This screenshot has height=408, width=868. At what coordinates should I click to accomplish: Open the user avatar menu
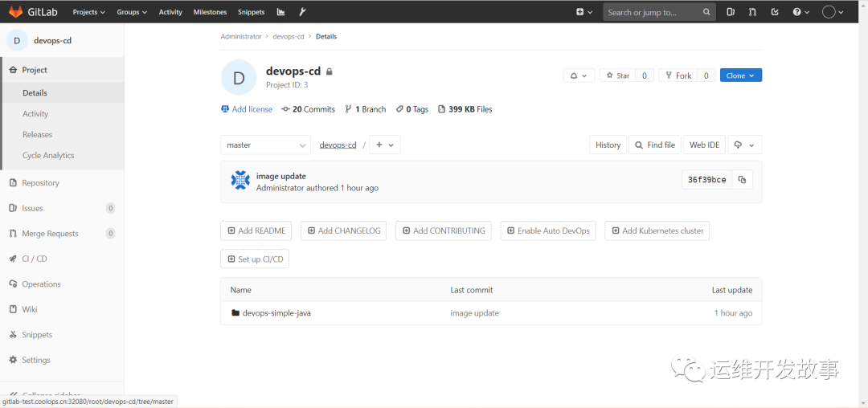pos(833,11)
